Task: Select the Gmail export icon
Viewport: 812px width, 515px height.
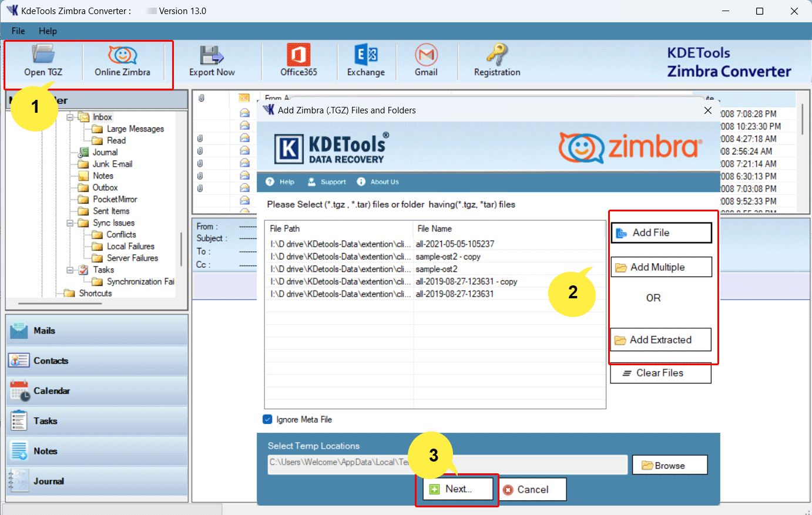Action: 426,61
